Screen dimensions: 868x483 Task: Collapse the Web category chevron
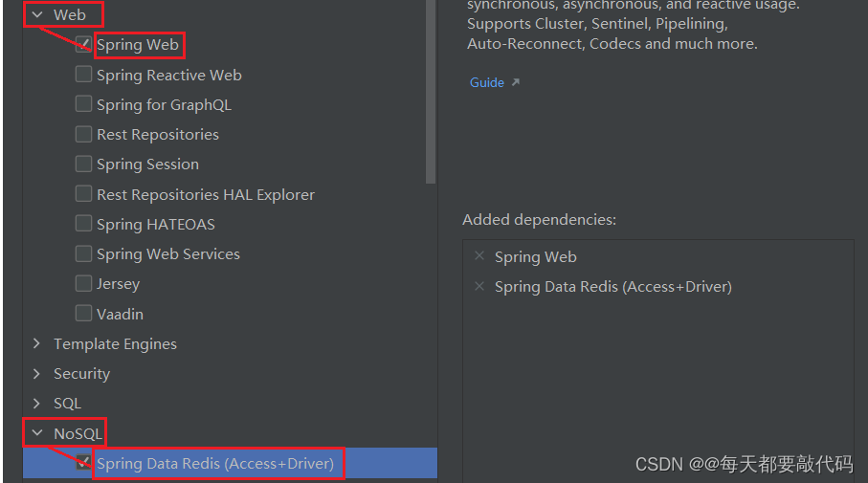click(37, 15)
